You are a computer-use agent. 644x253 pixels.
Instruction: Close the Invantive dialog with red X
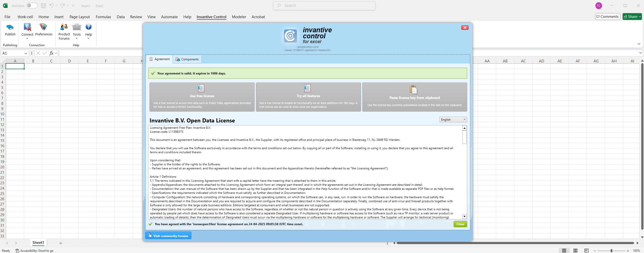coord(465,28)
